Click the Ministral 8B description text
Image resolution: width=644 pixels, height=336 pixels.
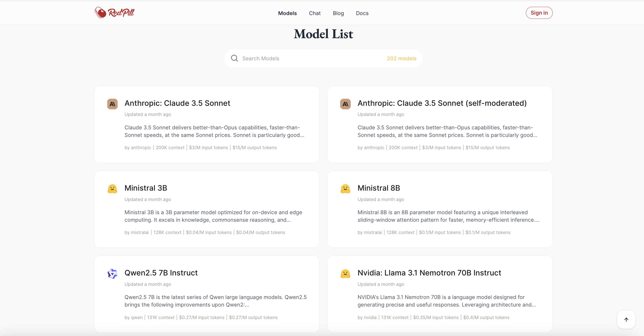click(x=449, y=216)
